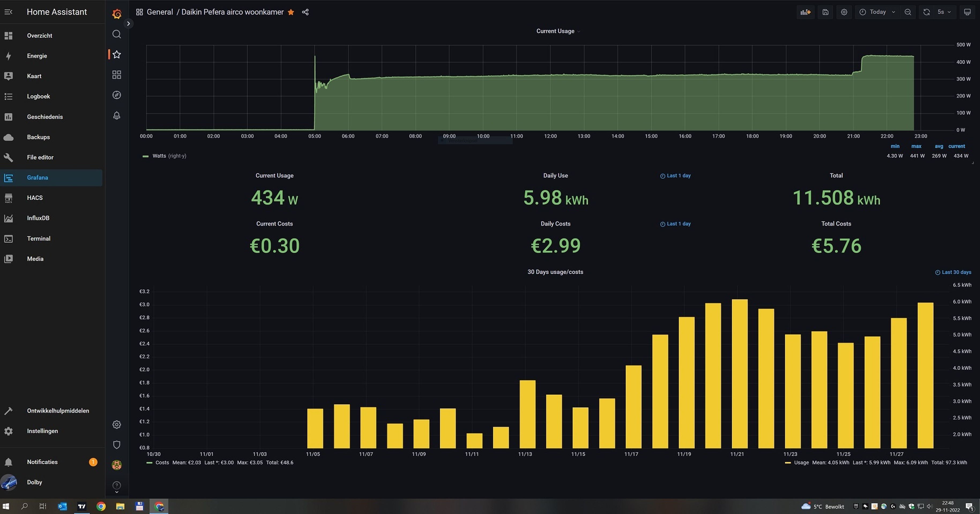Open the Today time range dropdown
This screenshot has width=980, height=514.
pos(877,12)
